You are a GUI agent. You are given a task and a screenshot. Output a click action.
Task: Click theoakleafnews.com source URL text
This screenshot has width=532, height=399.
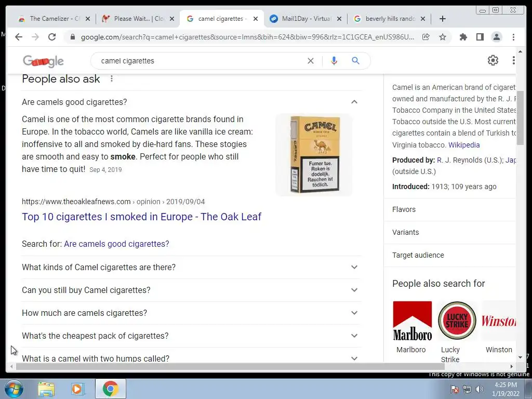pyautogui.click(x=113, y=202)
